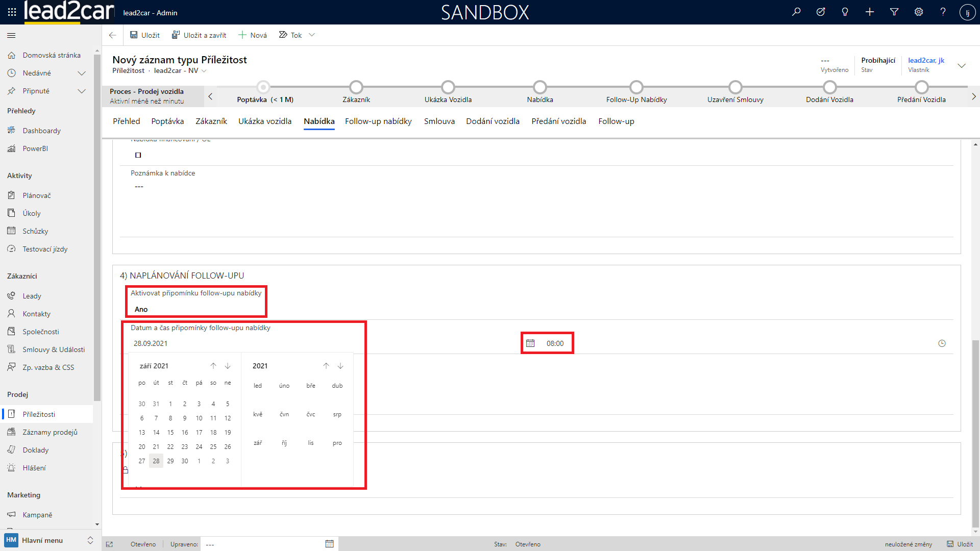Switch to the Smlouva tab
980x551 pixels.
[x=439, y=121]
